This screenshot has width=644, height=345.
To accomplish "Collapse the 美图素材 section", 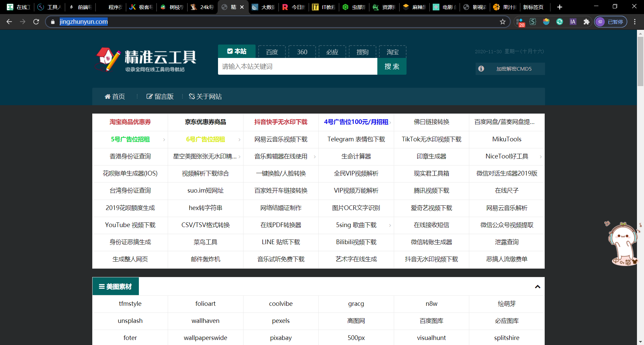I will pyautogui.click(x=537, y=287).
